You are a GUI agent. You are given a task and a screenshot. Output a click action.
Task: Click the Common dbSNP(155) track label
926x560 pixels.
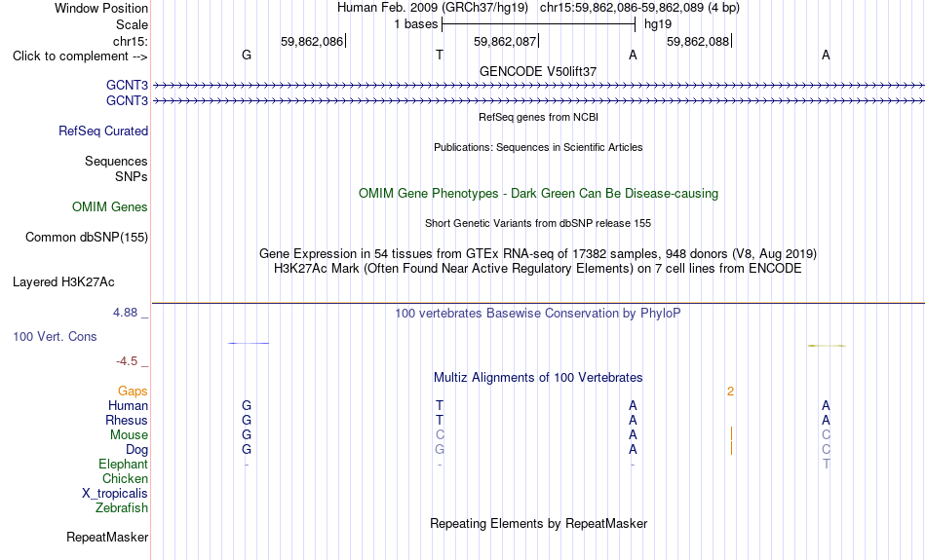[87, 238]
